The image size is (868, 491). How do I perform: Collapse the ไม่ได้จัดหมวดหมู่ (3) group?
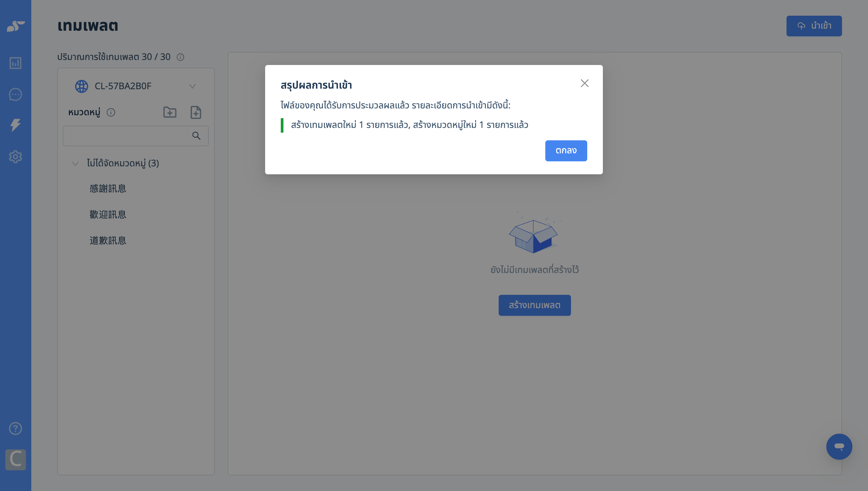(x=76, y=164)
